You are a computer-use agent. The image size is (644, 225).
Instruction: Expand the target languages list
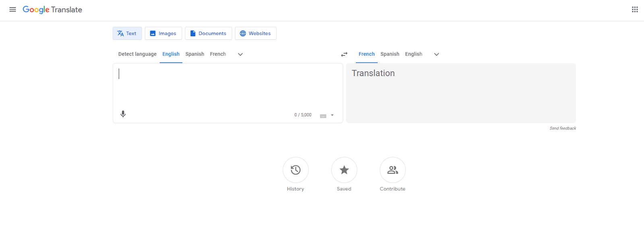click(436, 54)
